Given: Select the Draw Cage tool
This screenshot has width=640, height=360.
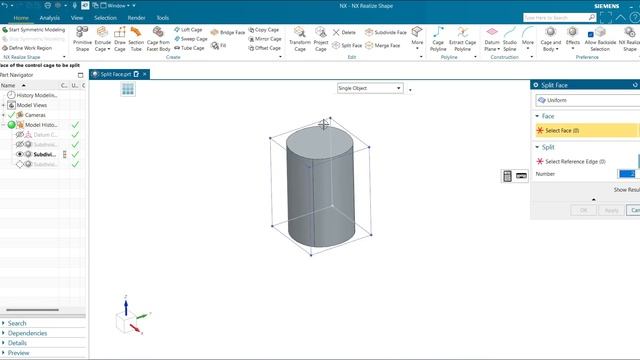Looking at the screenshot, I should tap(120, 39).
